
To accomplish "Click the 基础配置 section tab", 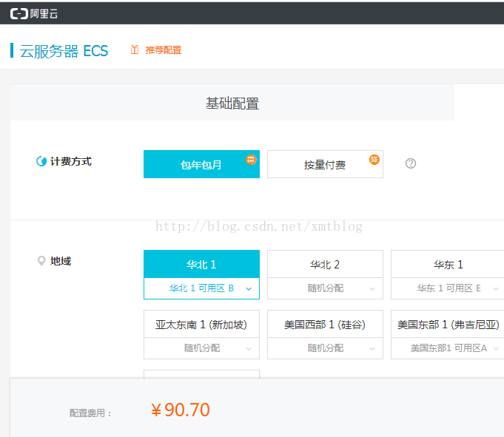I will coord(232,103).
